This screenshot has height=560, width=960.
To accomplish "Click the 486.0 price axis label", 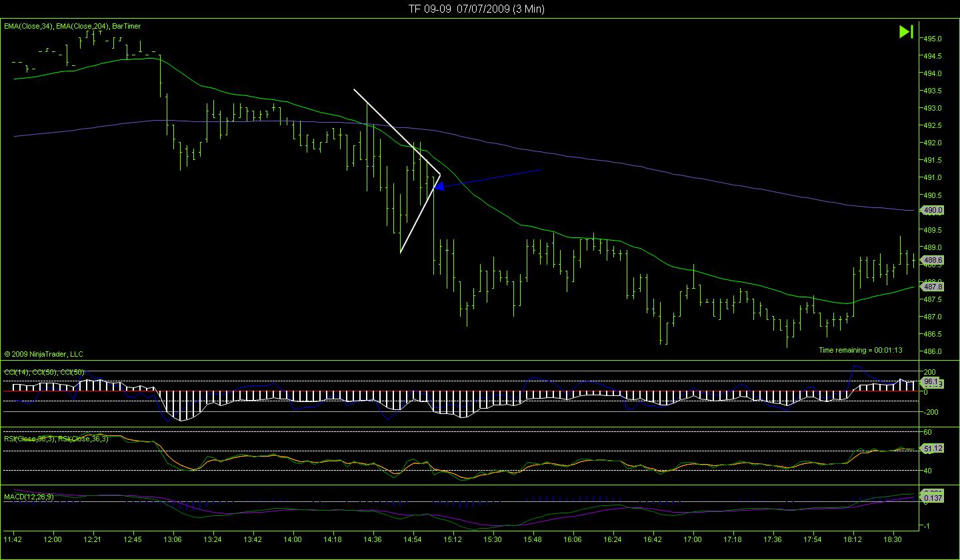I will 933,351.
